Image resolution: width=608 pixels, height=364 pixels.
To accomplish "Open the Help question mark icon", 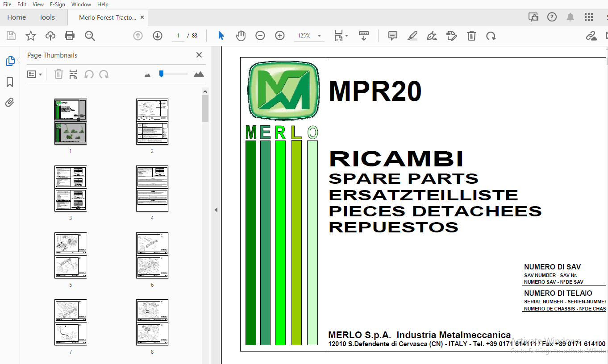I will click(x=552, y=17).
